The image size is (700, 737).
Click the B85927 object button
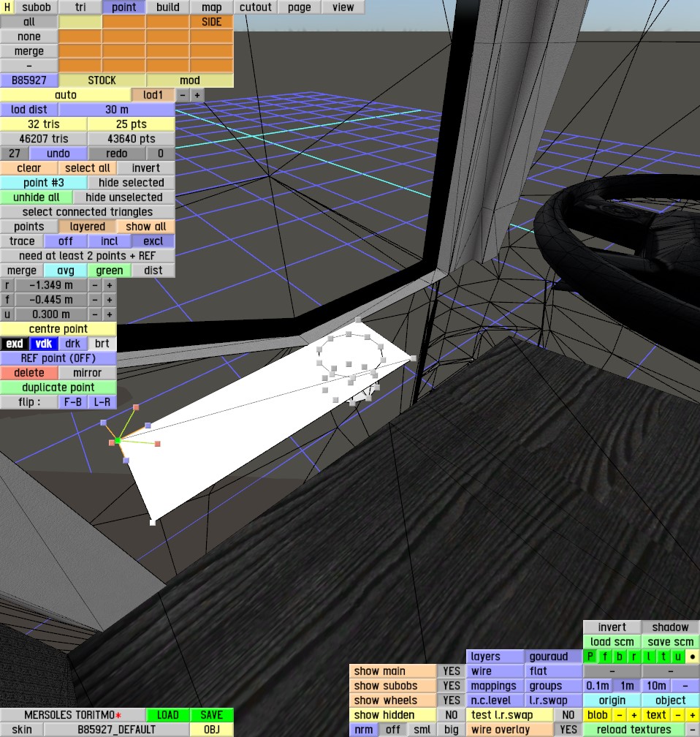[29, 80]
